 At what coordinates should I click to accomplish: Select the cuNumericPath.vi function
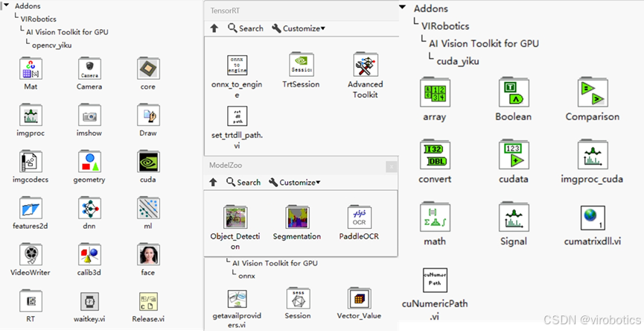[435, 280]
